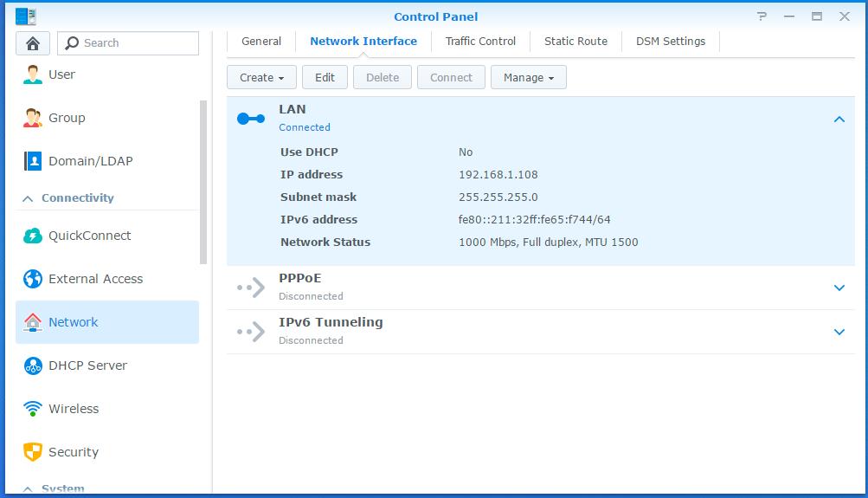This screenshot has width=868, height=498.
Task: Click the Network house icon
Action: 33,322
